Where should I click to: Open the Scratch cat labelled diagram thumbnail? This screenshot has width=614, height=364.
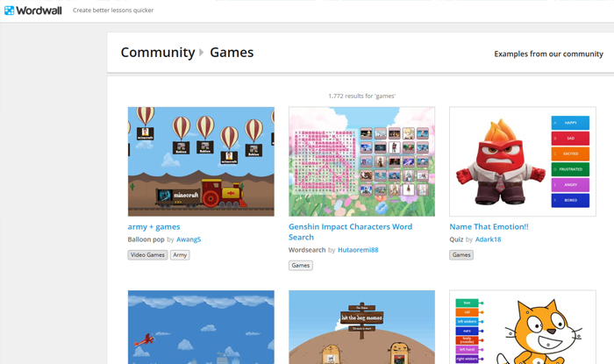[523, 327]
